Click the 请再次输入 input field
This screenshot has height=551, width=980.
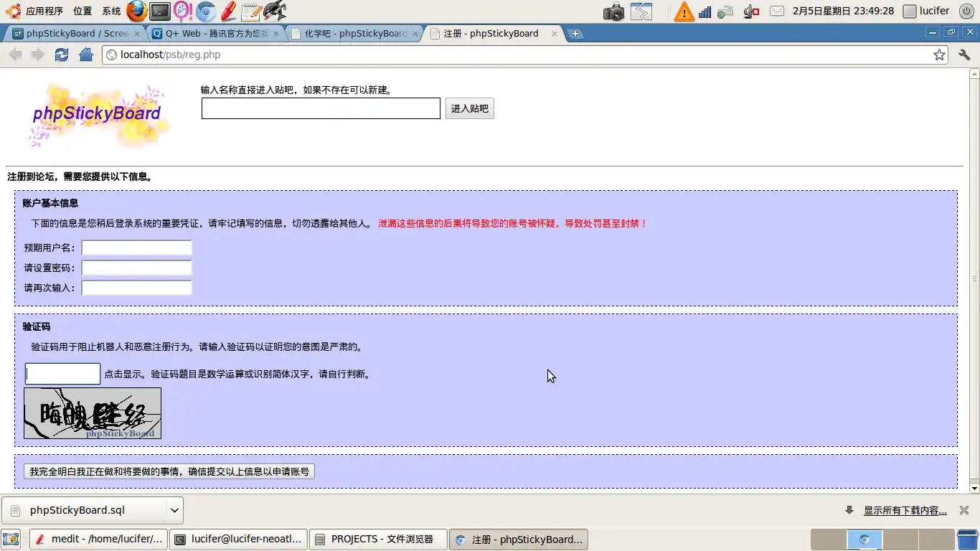[x=136, y=288]
